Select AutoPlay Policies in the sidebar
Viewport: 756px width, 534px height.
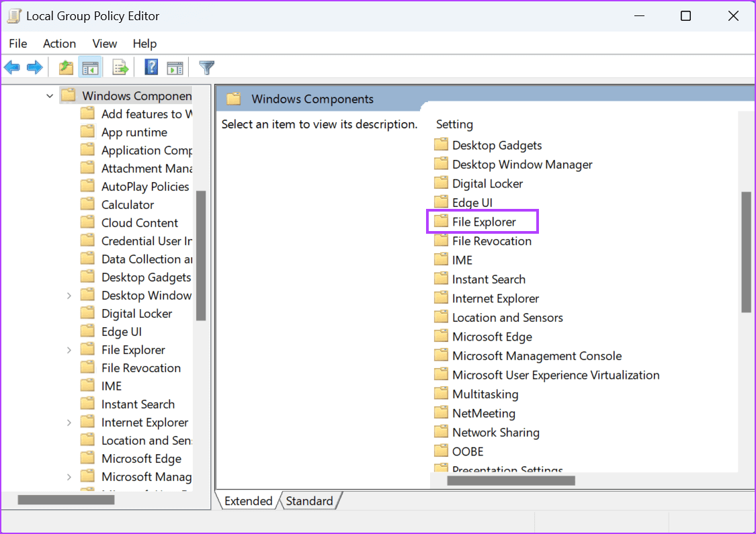click(145, 186)
